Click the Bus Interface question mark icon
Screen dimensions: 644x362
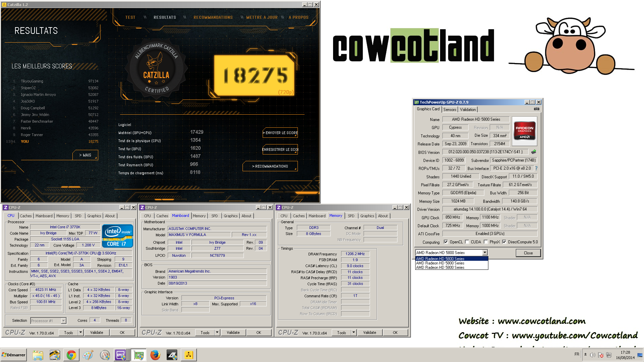[x=536, y=168]
